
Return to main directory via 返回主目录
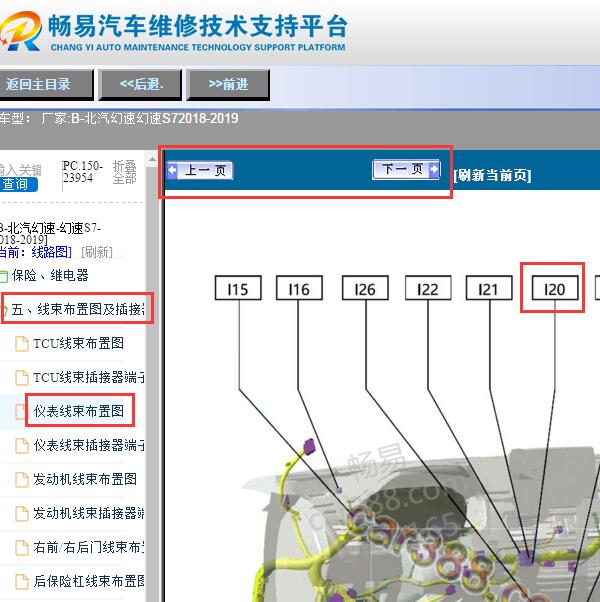(46, 84)
